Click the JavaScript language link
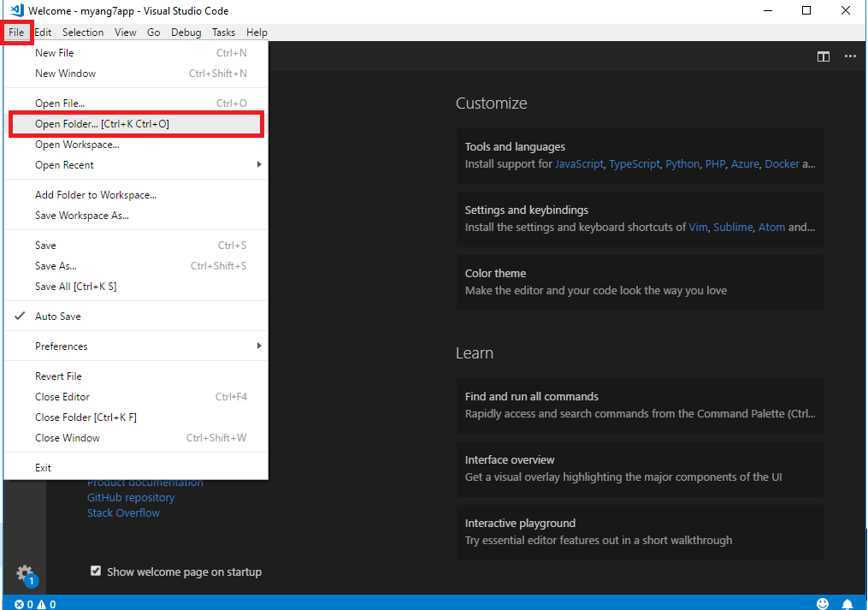Viewport: 868px width, 610px height. (579, 163)
